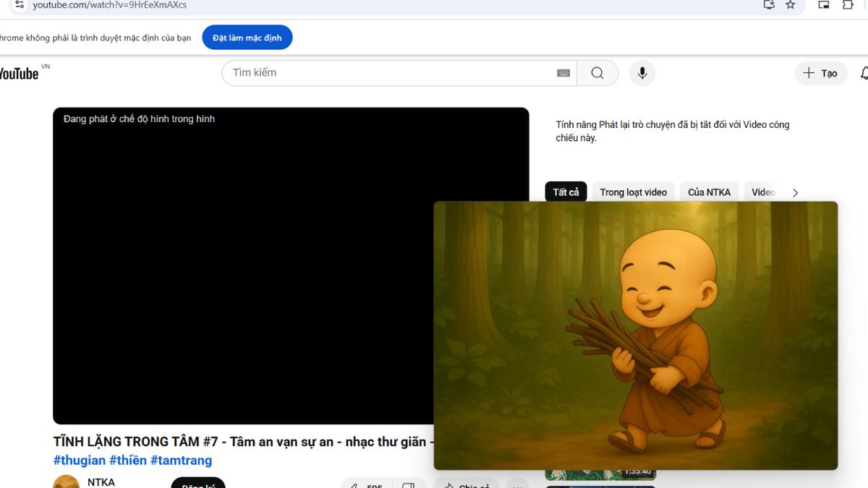
Task: Select the "Của NTKA" chip
Action: click(709, 192)
